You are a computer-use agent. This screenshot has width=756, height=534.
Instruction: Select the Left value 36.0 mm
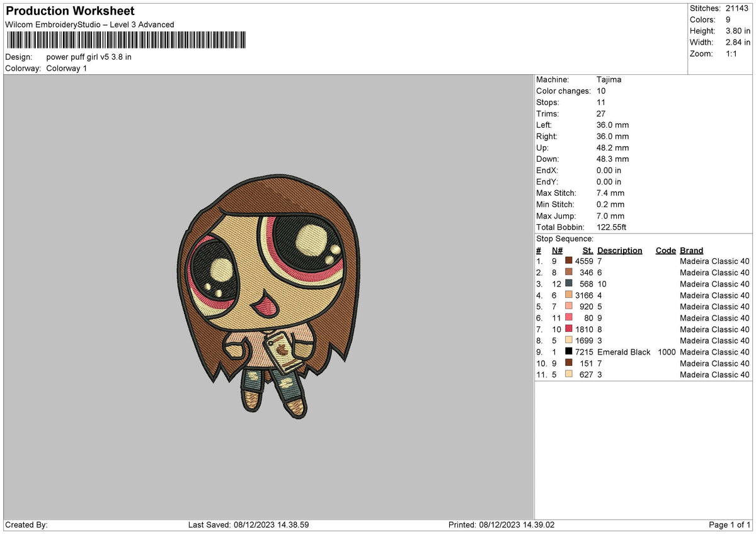pos(612,125)
